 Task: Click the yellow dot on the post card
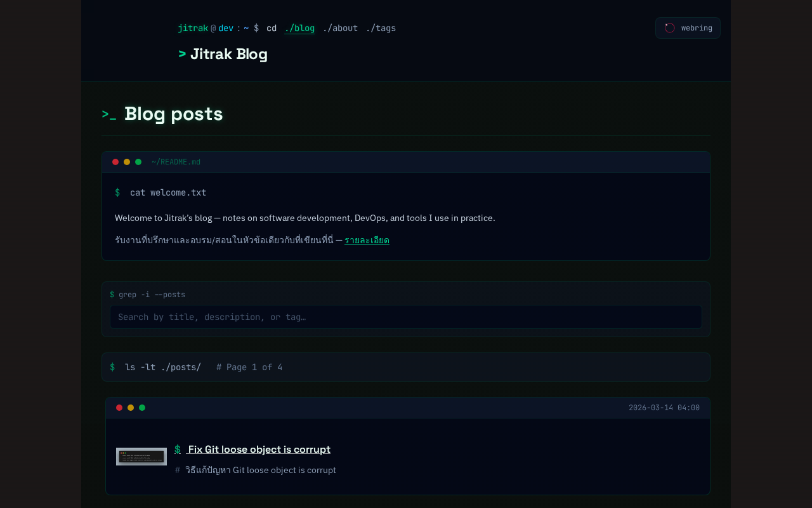click(x=131, y=408)
